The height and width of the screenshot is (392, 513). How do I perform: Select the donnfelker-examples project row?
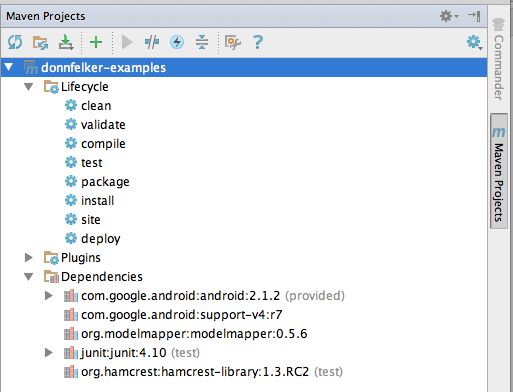click(x=244, y=67)
